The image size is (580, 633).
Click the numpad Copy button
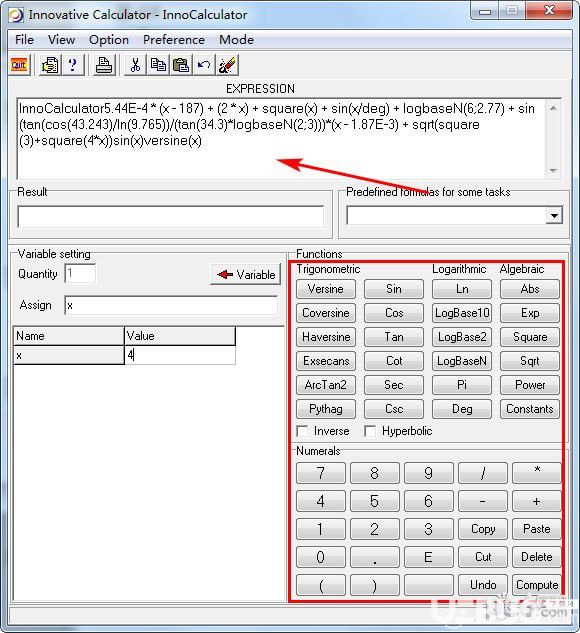point(483,529)
